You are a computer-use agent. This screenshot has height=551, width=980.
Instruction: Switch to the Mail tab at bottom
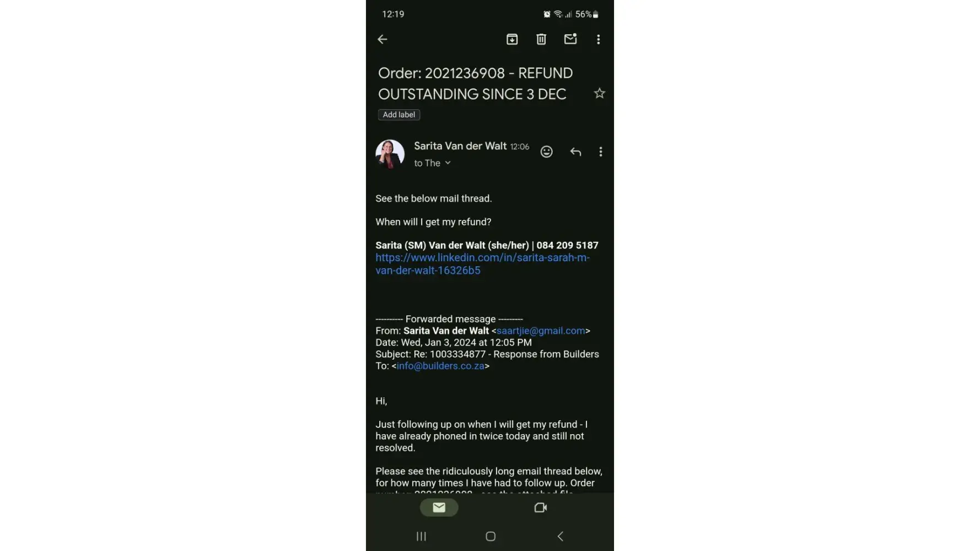(x=439, y=507)
